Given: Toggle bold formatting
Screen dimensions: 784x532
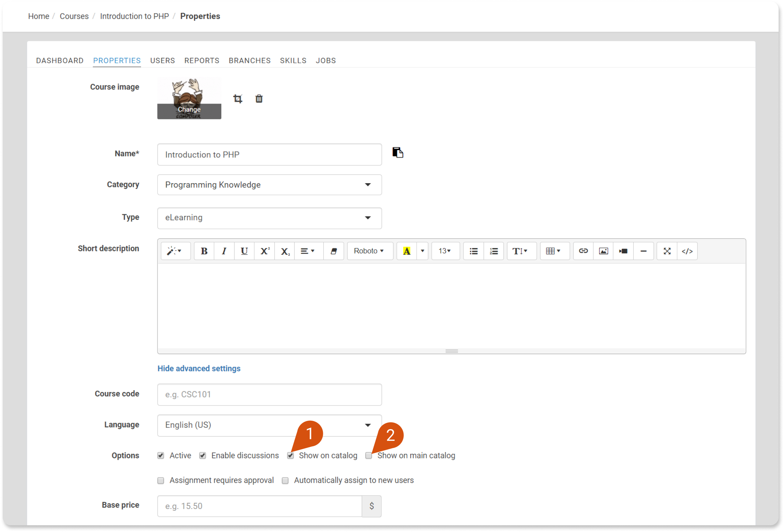Looking at the screenshot, I should coord(204,251).
